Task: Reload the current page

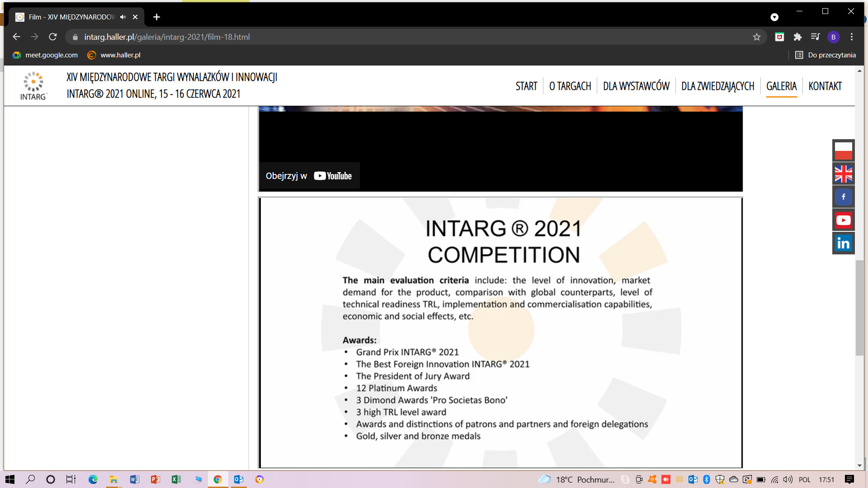Action: (53, 37)
